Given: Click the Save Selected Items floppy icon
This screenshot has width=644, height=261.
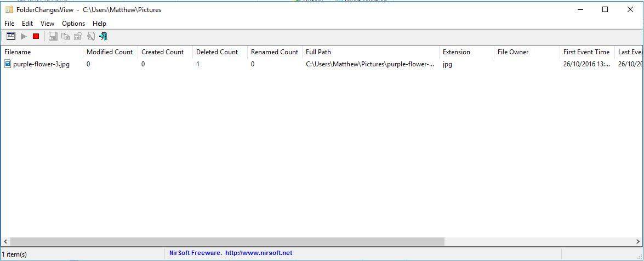Looking at the screenshot, I should (53, 37).
